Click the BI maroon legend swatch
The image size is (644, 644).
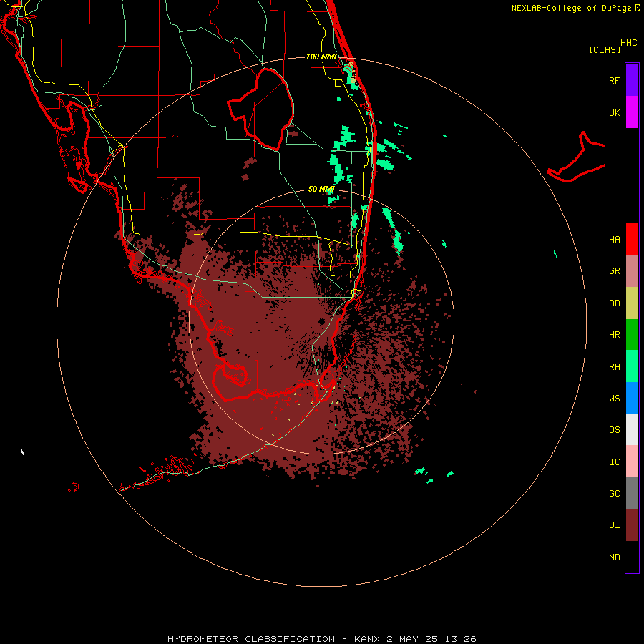click(x=632, y=525)
